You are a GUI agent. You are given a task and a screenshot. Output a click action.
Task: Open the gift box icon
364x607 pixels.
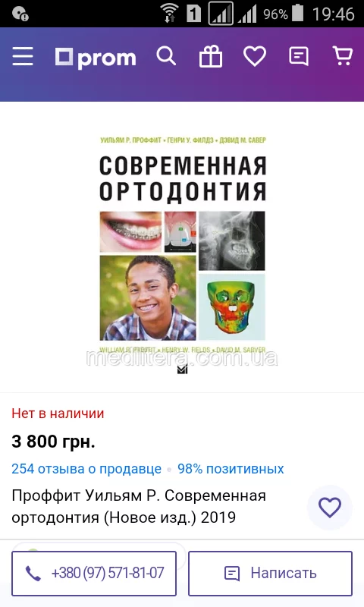(210, 56)
